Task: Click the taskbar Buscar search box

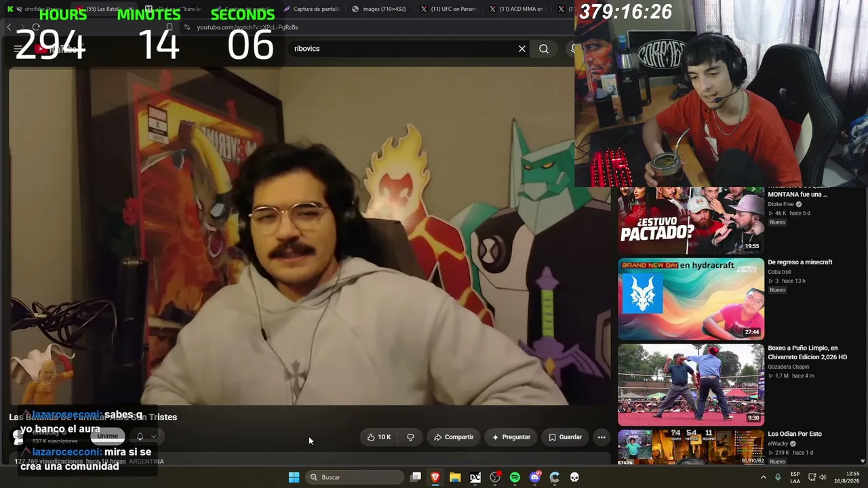Action: [354, 477]
